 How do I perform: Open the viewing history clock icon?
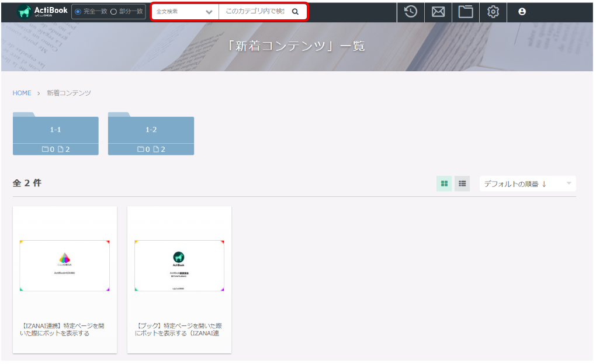pos(411,12)
